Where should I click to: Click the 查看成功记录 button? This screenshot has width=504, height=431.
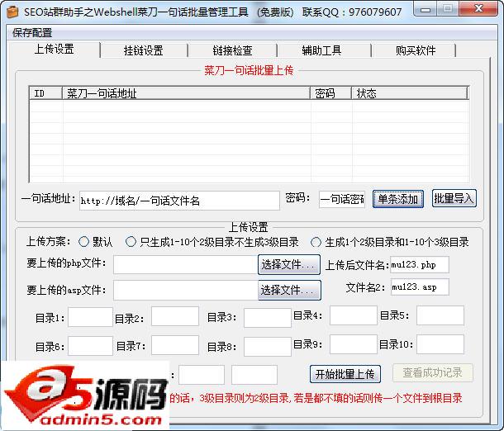(x=433, y=372)
